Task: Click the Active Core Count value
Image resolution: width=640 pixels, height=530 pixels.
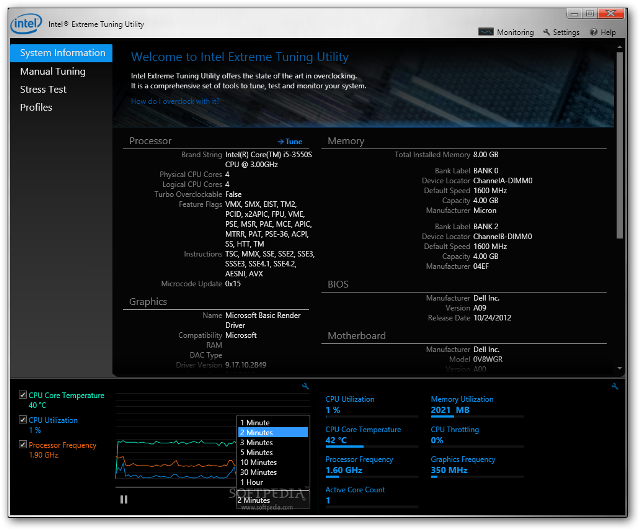Action: (x=328, y=500)
